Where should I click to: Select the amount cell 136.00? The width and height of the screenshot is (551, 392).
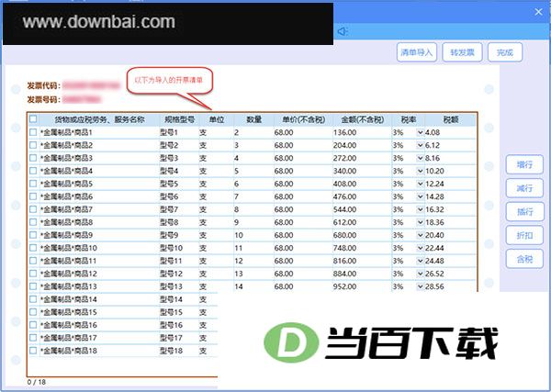363,132
